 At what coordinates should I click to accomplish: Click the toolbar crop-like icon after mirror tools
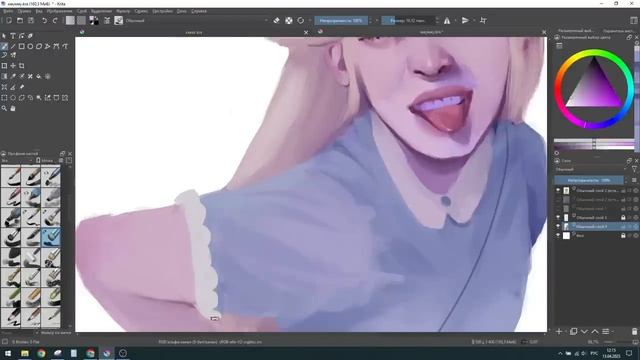click(483, 20)
